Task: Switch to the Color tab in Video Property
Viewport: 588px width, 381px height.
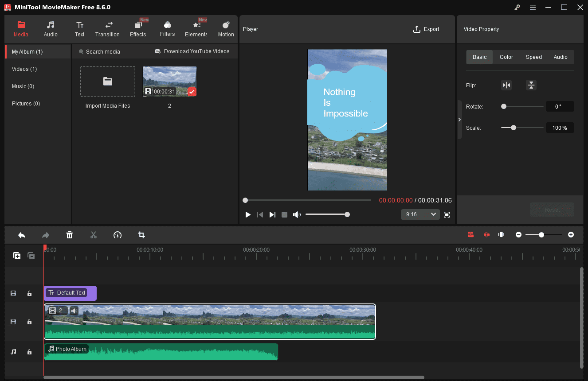Action: click(506, 57)
